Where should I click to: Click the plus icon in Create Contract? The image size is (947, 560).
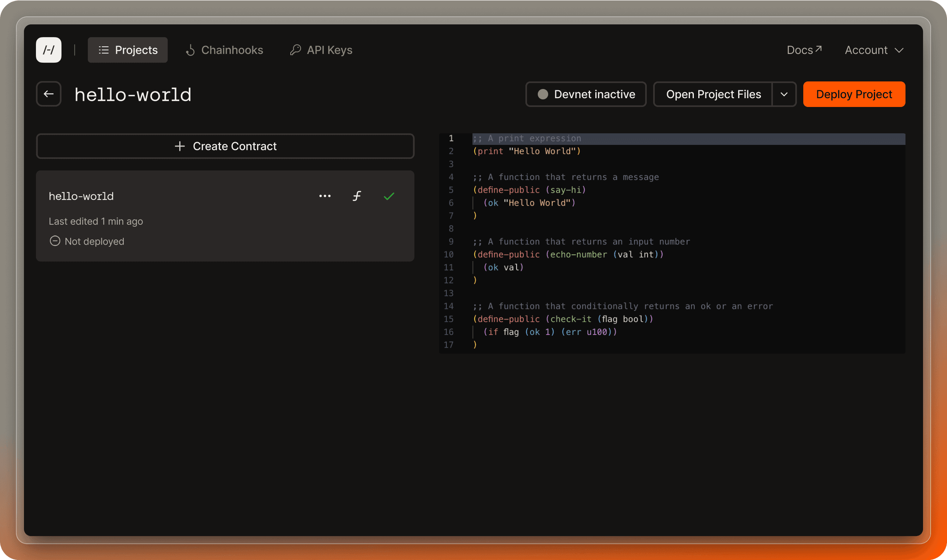point(180,146)
